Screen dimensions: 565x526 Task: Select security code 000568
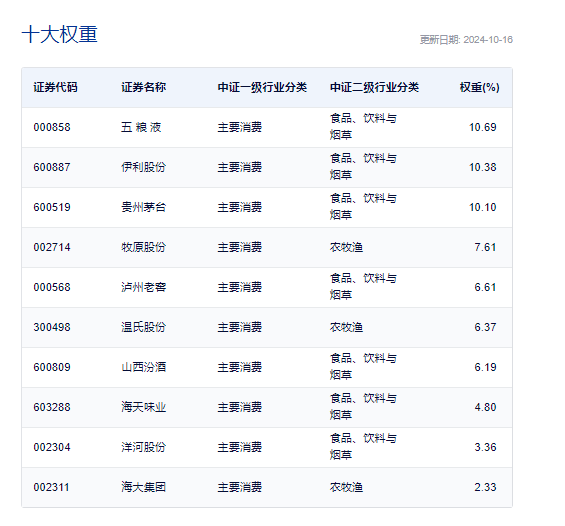point(52,287)
